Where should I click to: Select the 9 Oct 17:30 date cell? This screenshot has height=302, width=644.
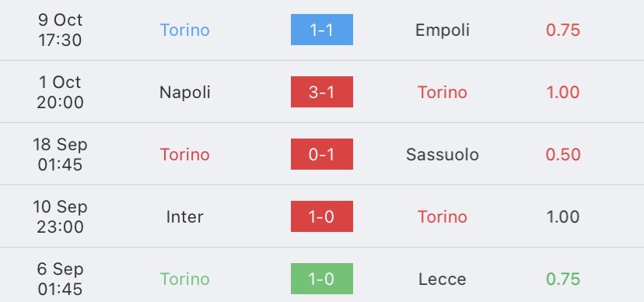(61, 30)
